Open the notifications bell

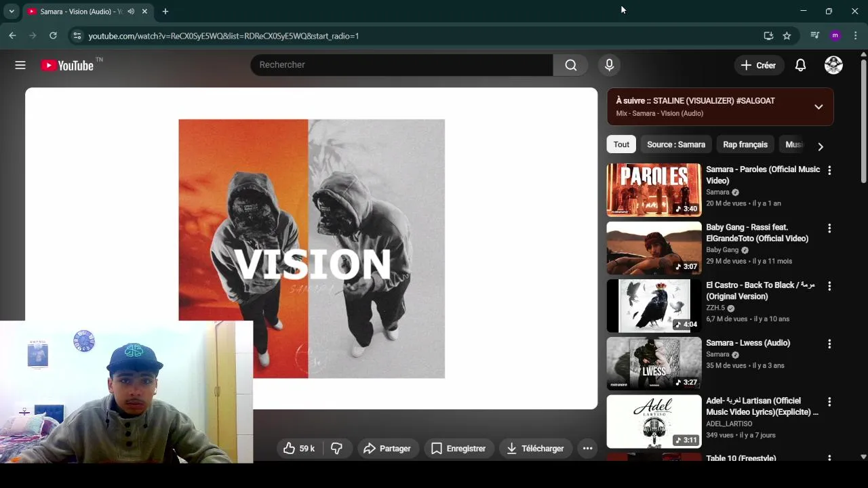point(800,65)
